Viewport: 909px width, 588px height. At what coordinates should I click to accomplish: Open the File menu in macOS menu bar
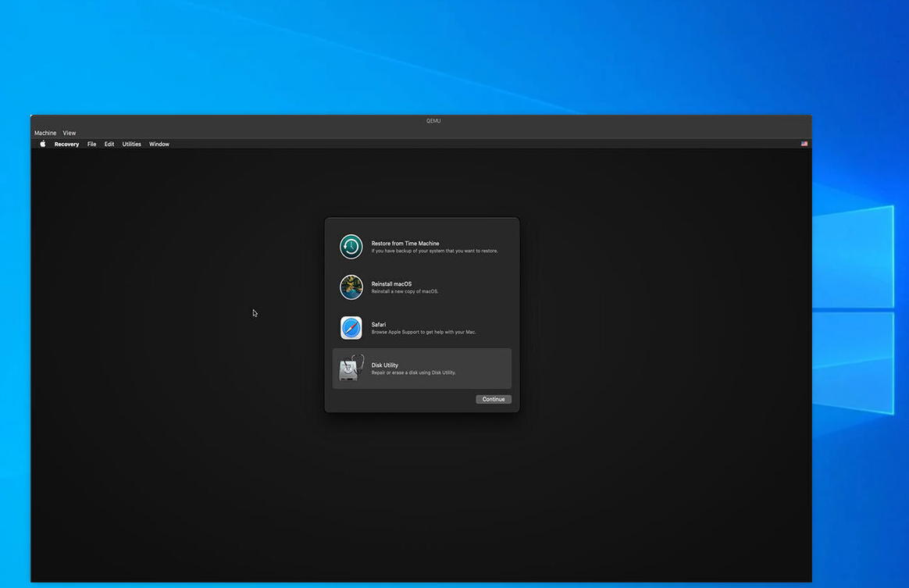click(x=91, y=144)
